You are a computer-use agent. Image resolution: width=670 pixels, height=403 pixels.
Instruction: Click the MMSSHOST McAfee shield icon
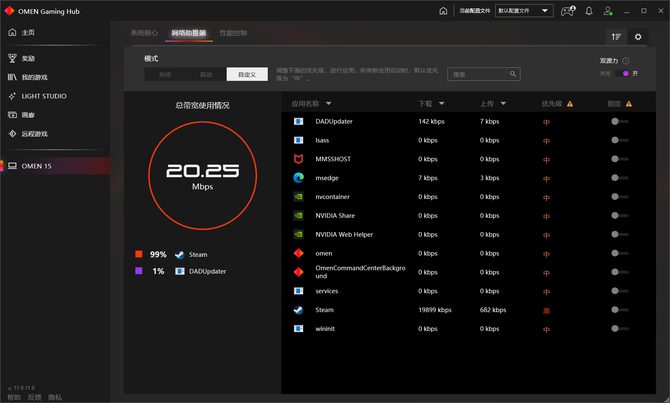(x=298, y=159)
